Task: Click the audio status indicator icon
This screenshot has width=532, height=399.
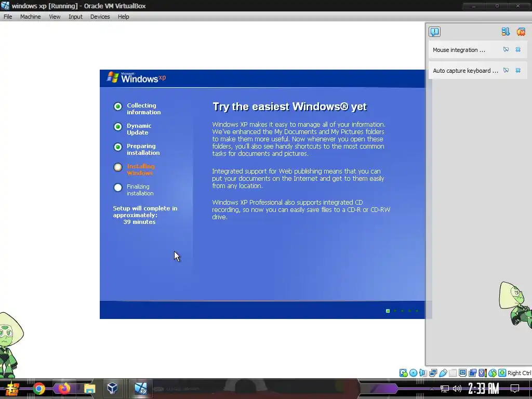Action: click(x=423, y=373)
